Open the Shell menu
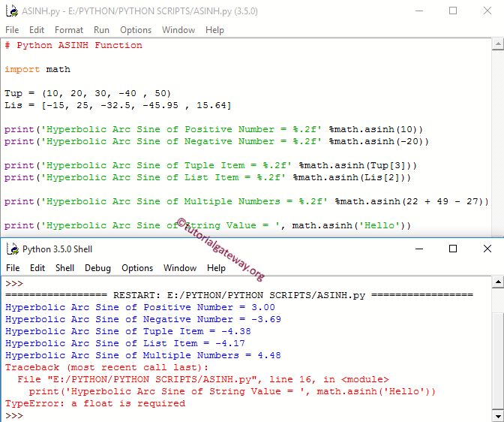This screenshot has height=422, width=504. click(x=64, y=268)
